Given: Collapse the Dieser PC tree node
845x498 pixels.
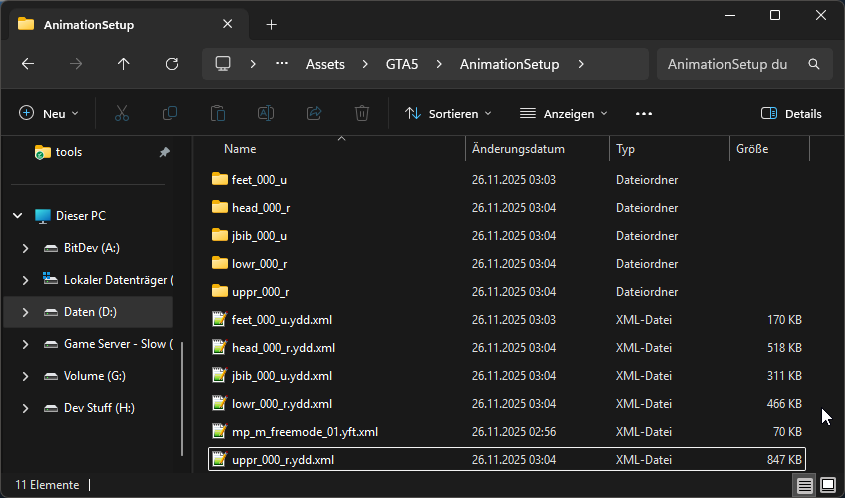Looking at the screenshot, I should (17, 216).
